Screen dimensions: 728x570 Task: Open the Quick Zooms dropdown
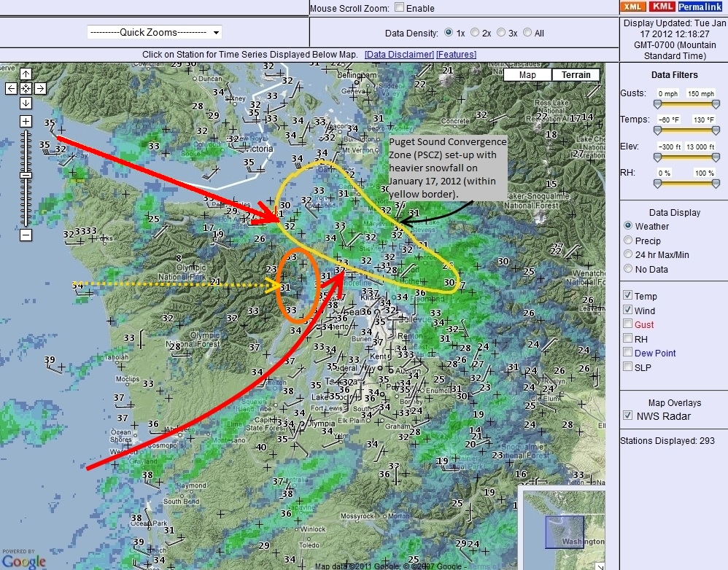coord(155,32)
